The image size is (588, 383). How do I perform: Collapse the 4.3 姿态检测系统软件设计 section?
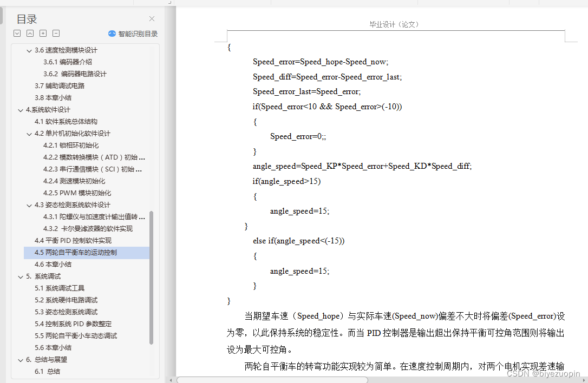29,206
